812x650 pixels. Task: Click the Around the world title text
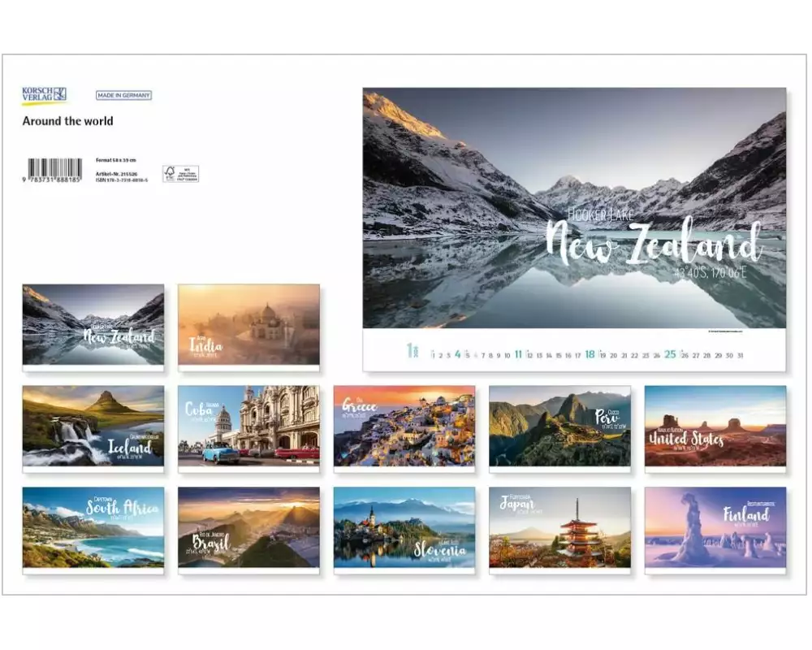[68, 122]
